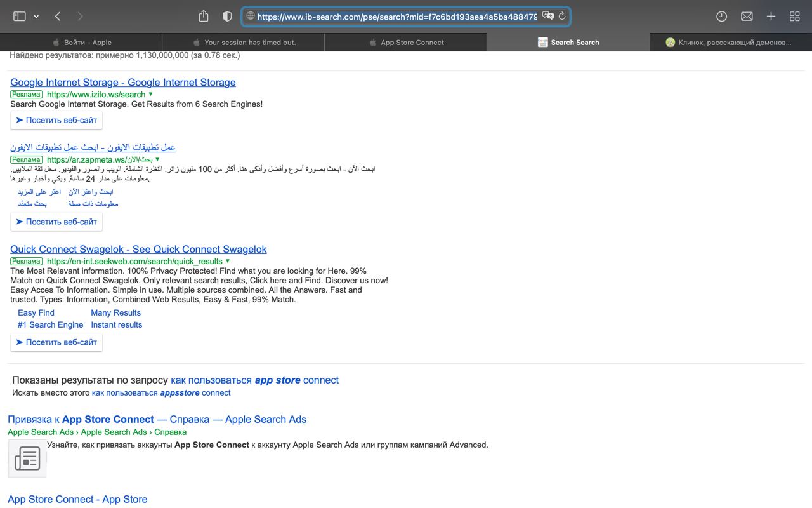
Task: Click the Реклама badge on izito ad
Action: click(26, 95)
